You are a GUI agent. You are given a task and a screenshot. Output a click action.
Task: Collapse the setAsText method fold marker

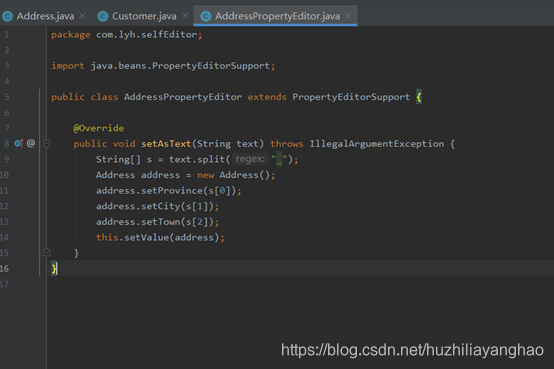coord(46,144)
